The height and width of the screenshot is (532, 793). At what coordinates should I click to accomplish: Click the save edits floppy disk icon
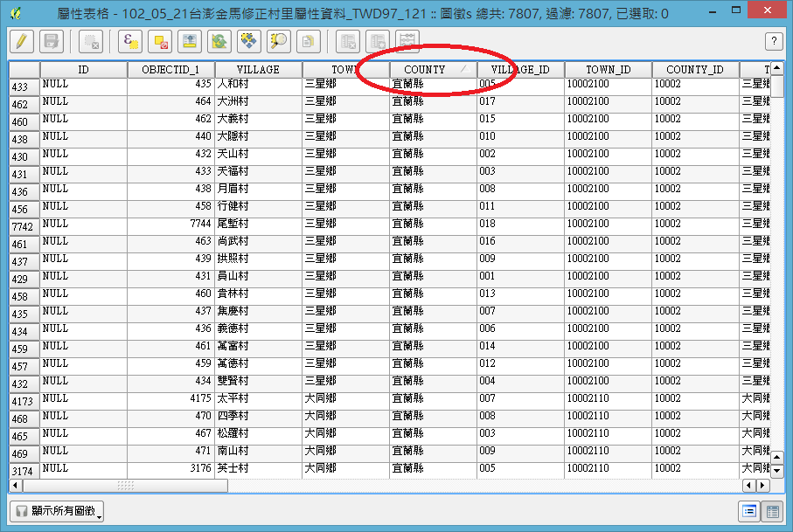pyautogui.click(x=51, y=41)
